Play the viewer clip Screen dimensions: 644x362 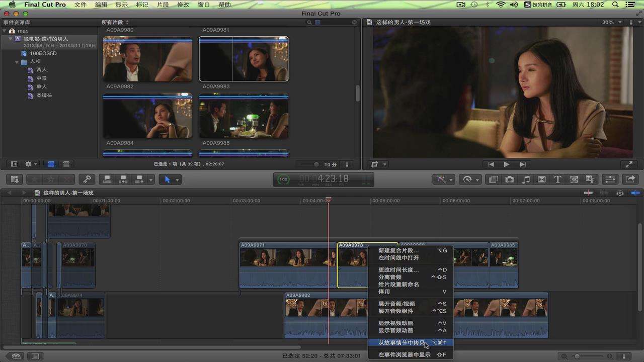pos(507,164)
